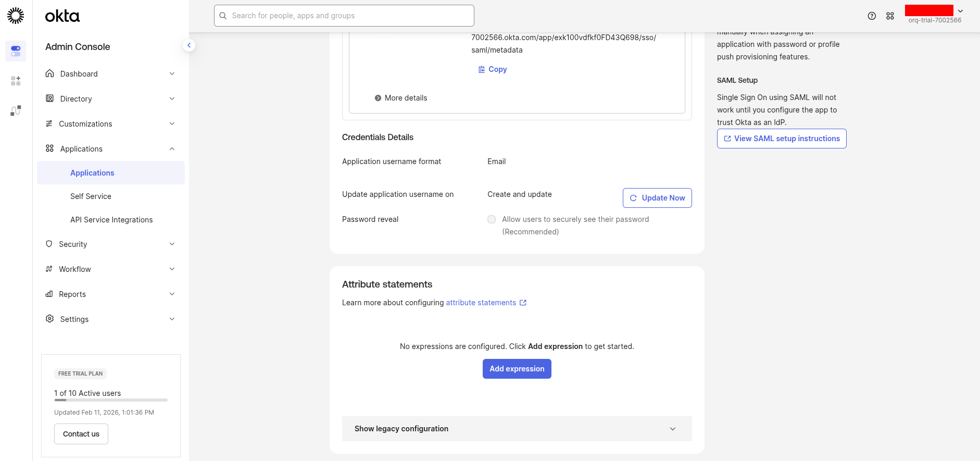Open the Applications submenu item
This screenshot has height=461, width=980.
pyautogui.click(x=111, y=172)
